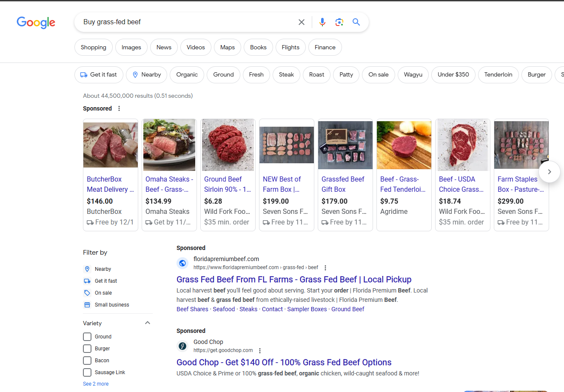The height and width of the screenshot is (392, 564).
Task: Clear the search box with X icon
Action: [x=302, y=22]
